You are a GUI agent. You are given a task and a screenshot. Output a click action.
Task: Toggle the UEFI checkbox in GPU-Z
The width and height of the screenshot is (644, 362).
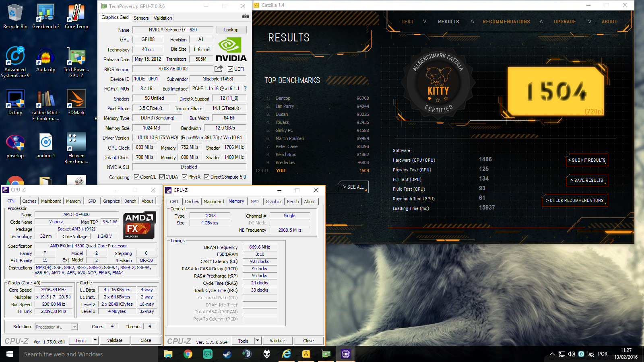[x=231, y=69]
